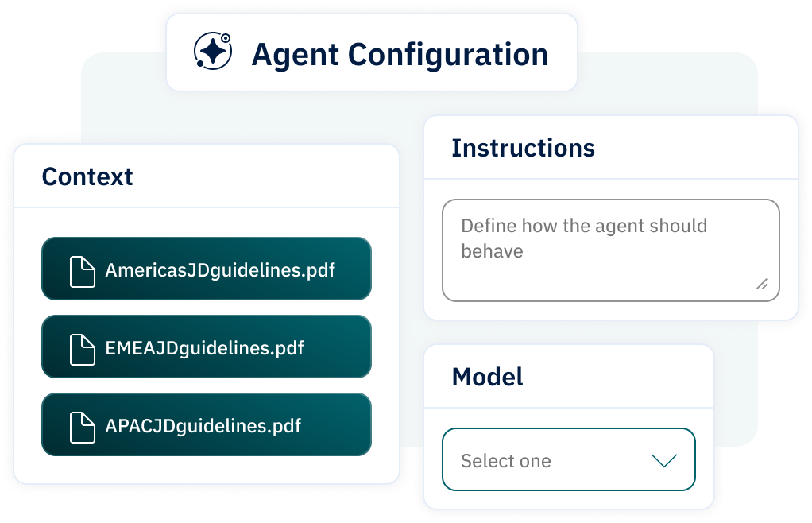Toggle the AmericasJDguidelines.pdf context file
This screenshot has width=812, height=523.
pos(207,269)
